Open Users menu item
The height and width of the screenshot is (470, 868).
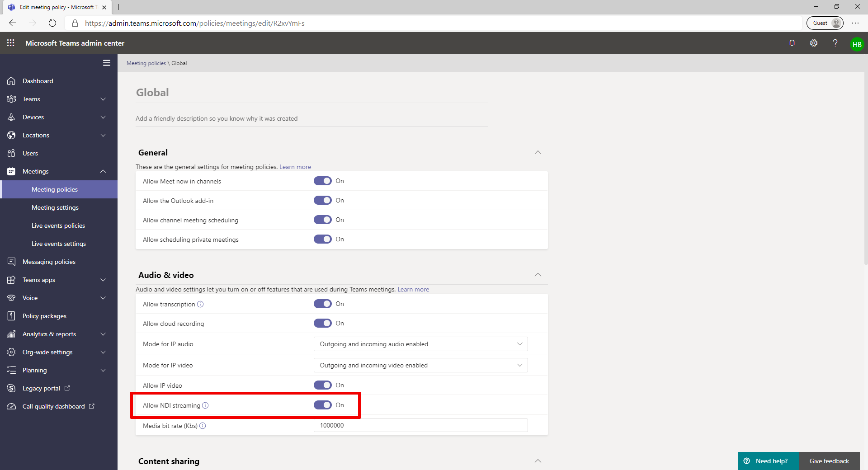[59, 153]
